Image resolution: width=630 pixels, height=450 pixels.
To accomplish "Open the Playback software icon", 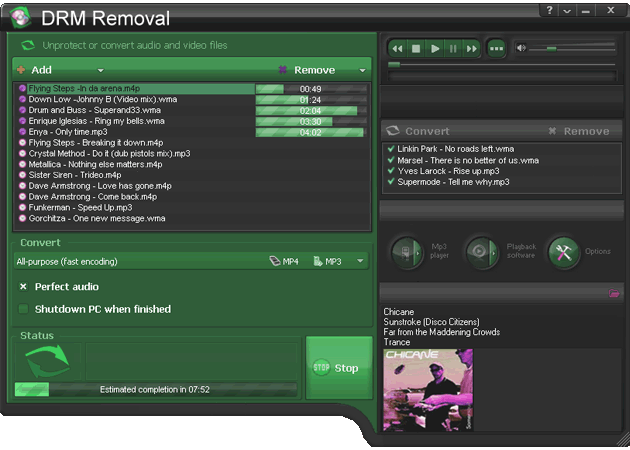I will pos(484,251).
